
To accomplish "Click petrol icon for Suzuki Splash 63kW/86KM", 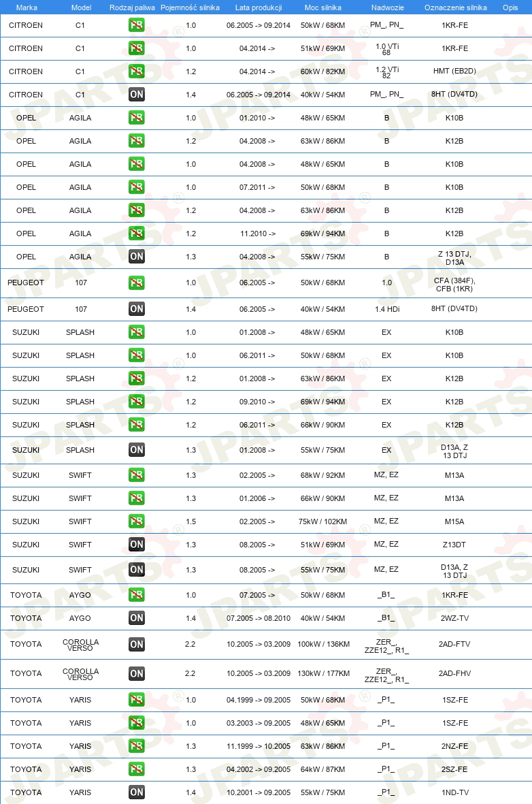I will click(136, 379).
